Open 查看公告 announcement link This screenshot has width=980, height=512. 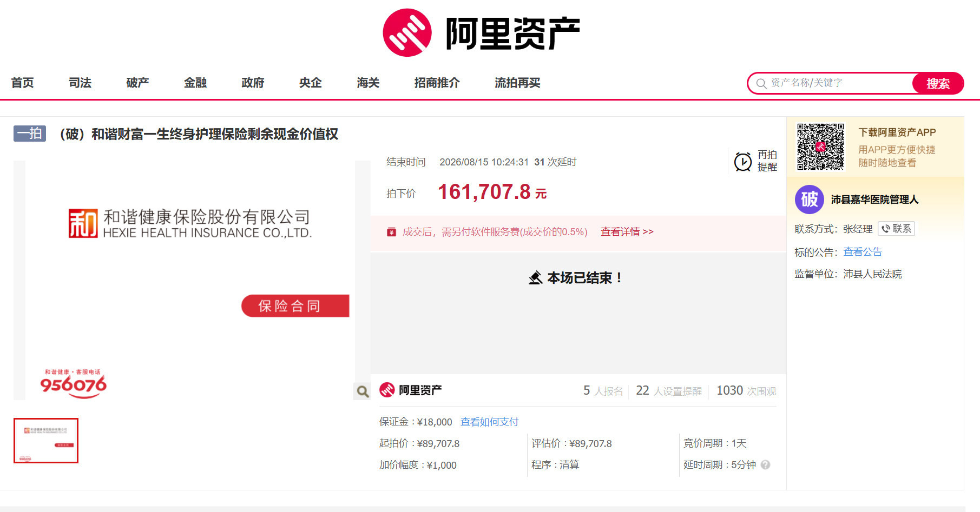(863, 252)
